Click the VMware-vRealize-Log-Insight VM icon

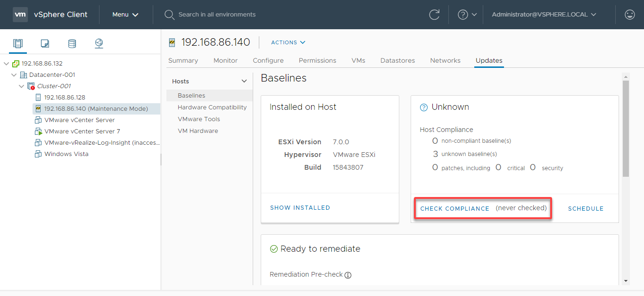tap(39, 143)
